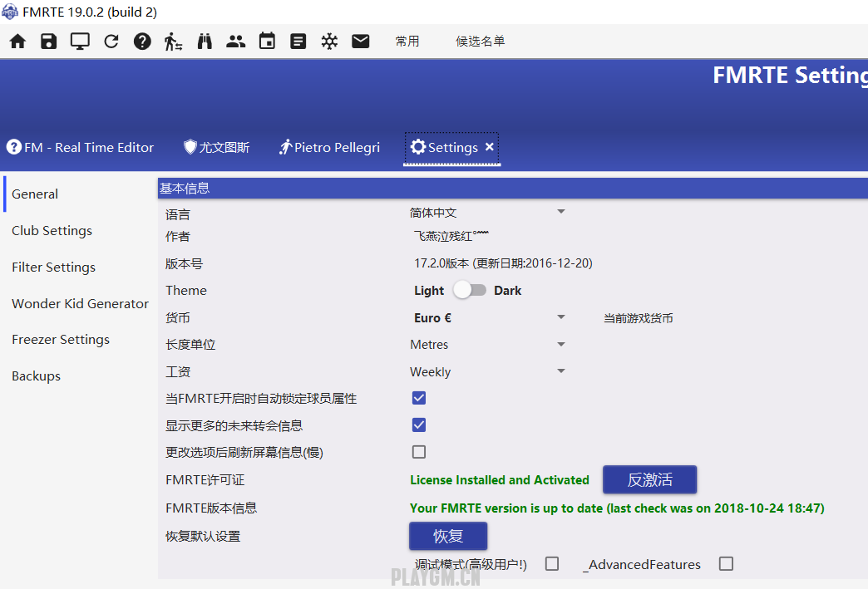Uncheck 显示更多的未来转会信息 checkbox
This screenshot has width=868, height=589.
(x=419, y=425)
